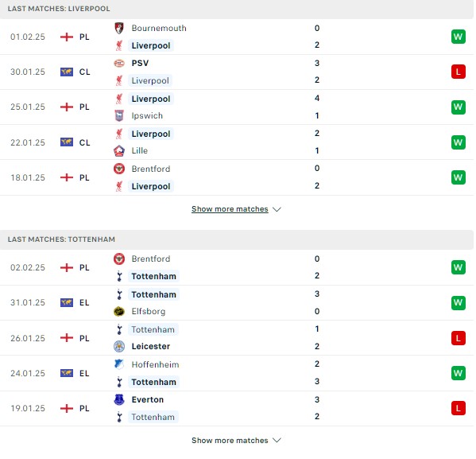Click the Everton club crest
The image size is (476, 459).
[x=119, y=399]
